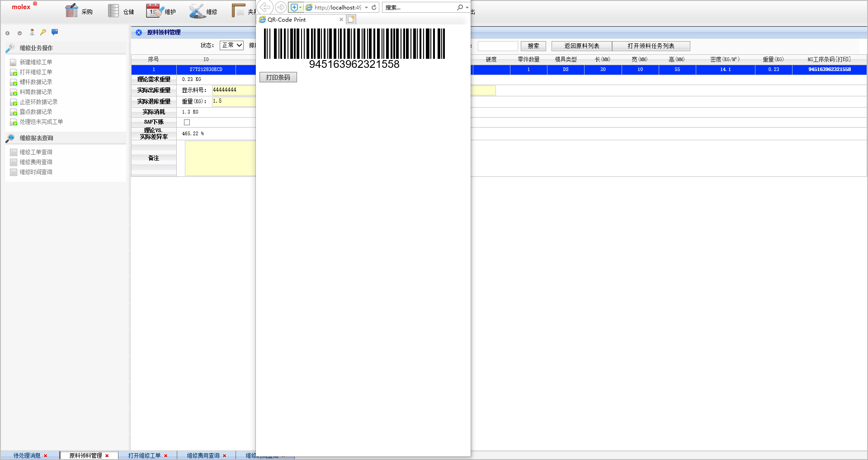Click the 模具类型 DS cell
The width and height of the screenshot is (868, 460).
click(x=566, y=70)
